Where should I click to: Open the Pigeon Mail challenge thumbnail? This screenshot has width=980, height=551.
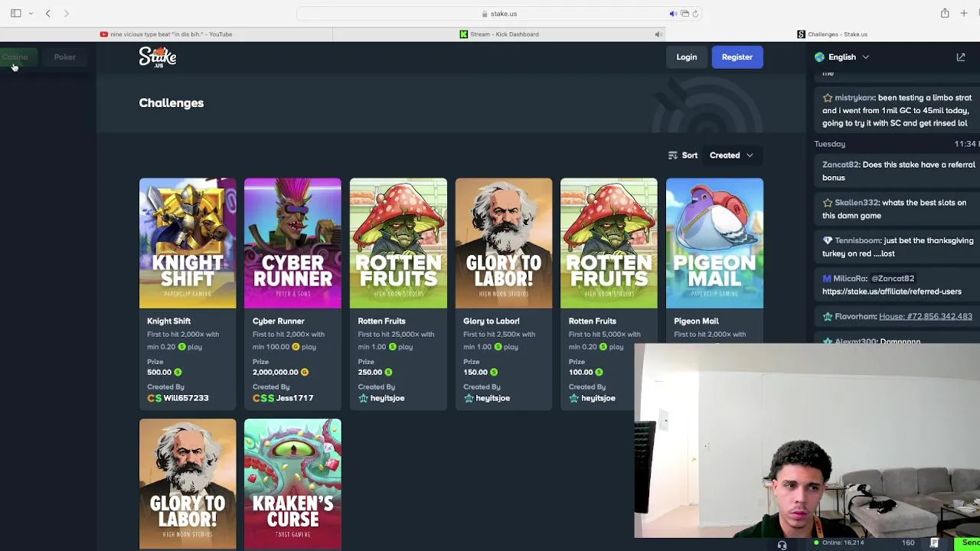tap(714, 243)
